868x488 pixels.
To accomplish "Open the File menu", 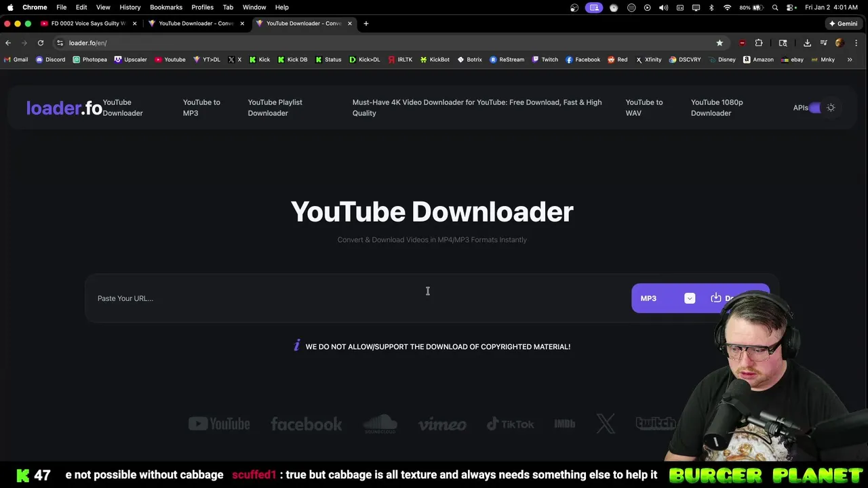I will point(61,7).
